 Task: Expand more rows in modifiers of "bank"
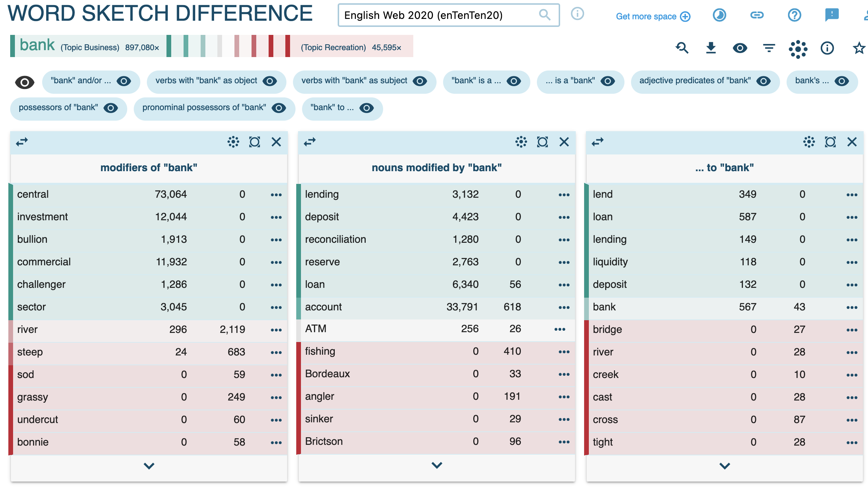pos(149,466)
